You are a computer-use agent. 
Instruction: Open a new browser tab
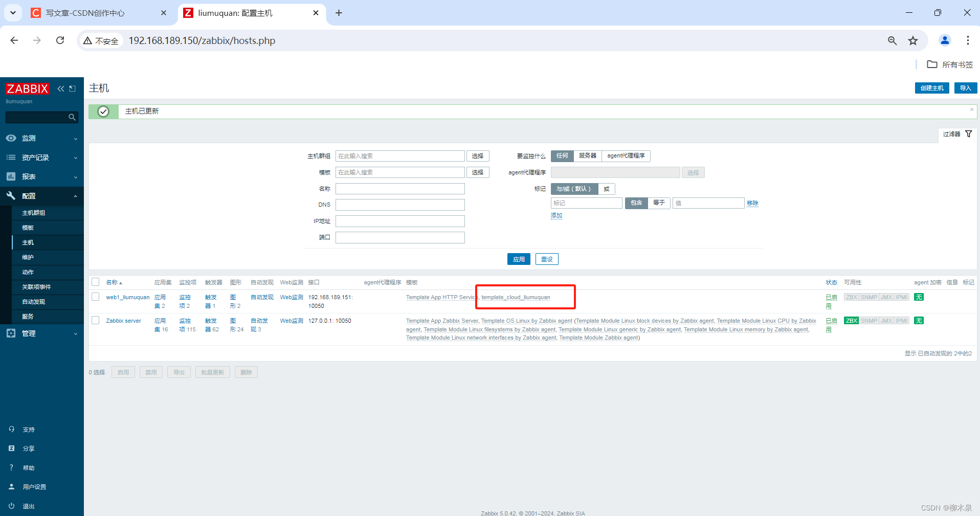click(x=339, y=13)
